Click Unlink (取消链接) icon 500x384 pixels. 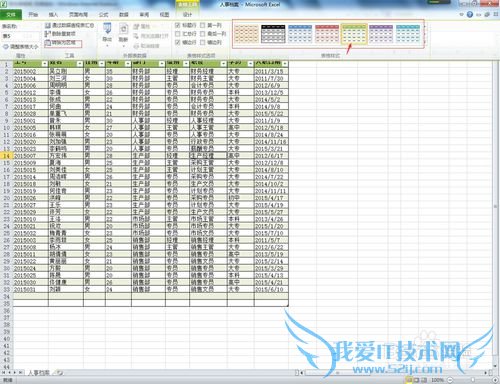point(136,46)
